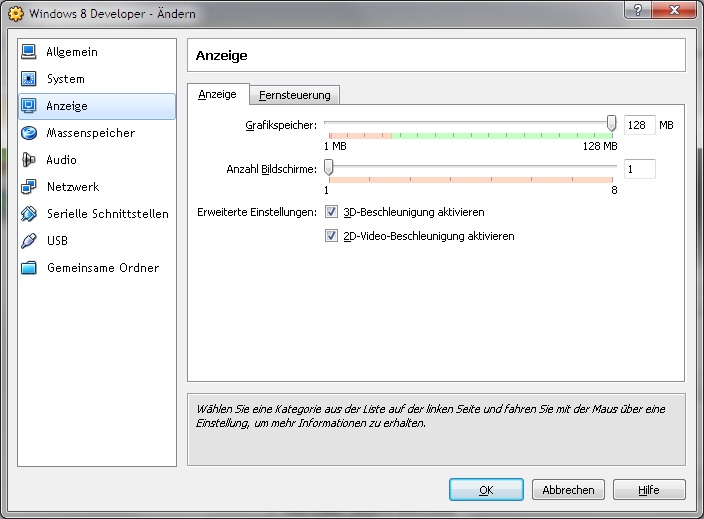Click the System chip icon

pyautogui.click(x=29, y=79)
